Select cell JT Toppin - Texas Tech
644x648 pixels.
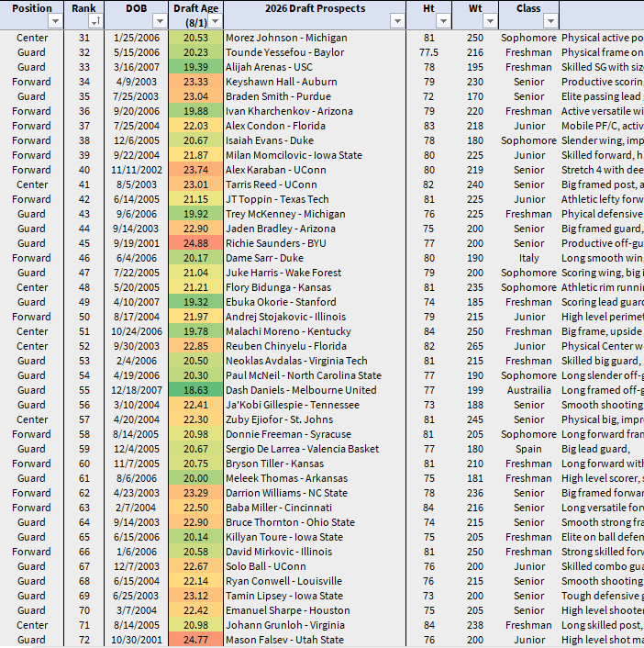315,199
